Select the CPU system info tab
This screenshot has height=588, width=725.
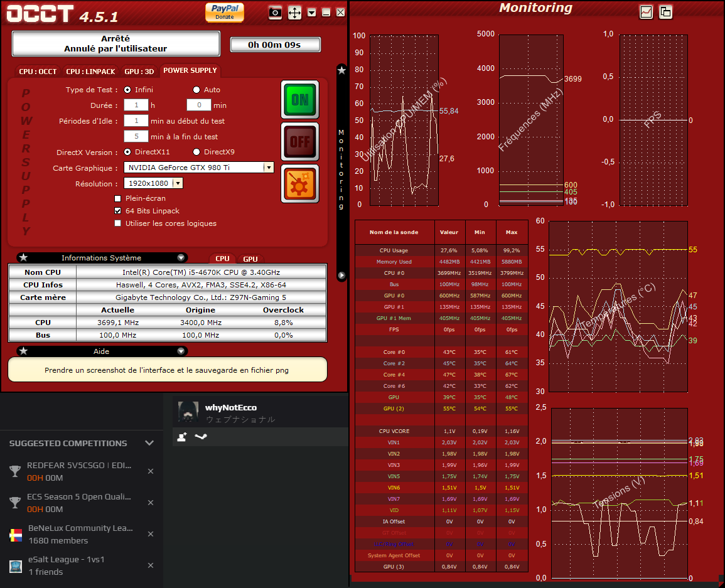tap(222, 259)
